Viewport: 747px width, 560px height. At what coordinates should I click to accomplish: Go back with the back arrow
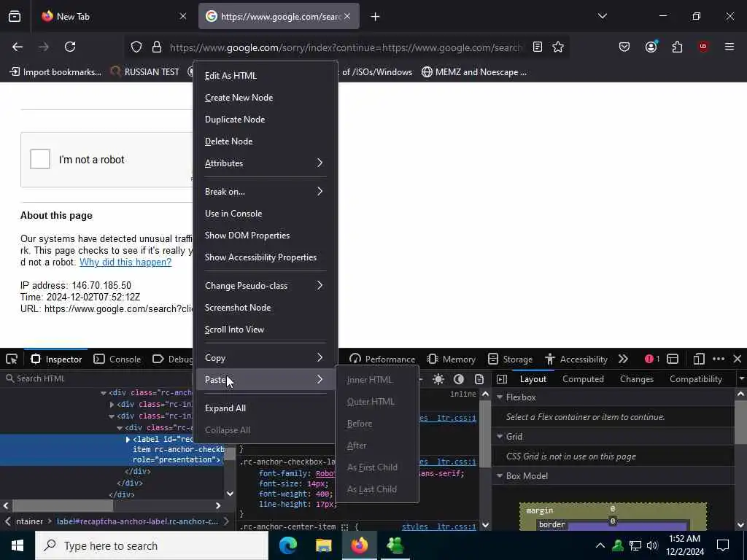pyautogui.click(x=18, y=47)
